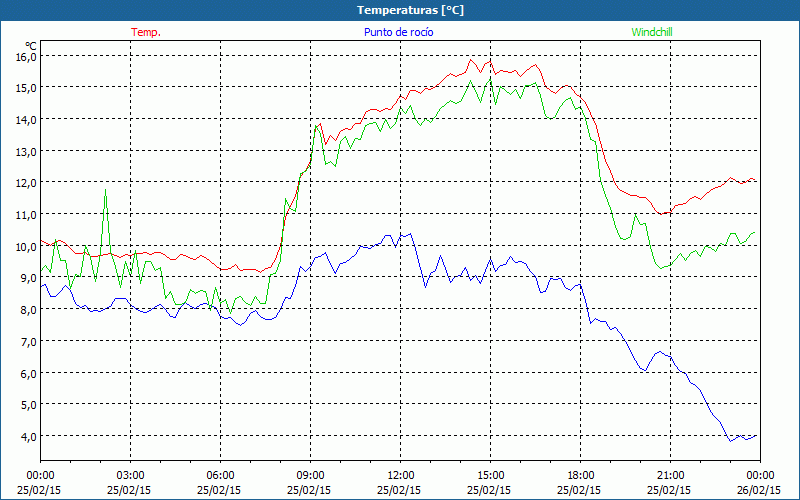Click the 6,0 y-axis value
Viewport: 800px width, 500px height.
point(28,373)
